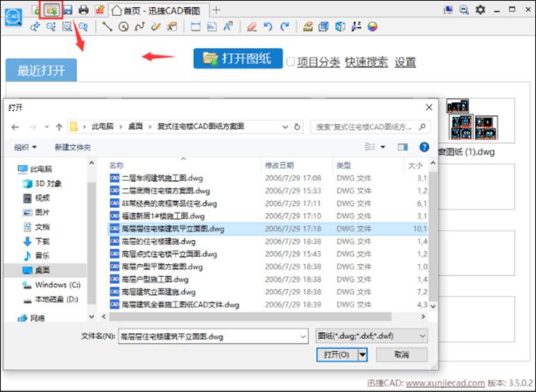Screen dimensions: 536x392
Task: Click the printer icon
Action: pos(84,10)
